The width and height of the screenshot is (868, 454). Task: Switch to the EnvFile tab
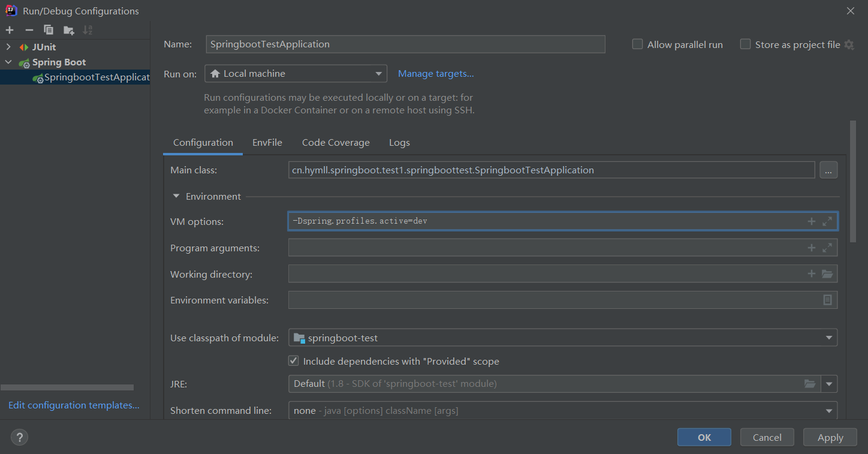tap(267, 143)
